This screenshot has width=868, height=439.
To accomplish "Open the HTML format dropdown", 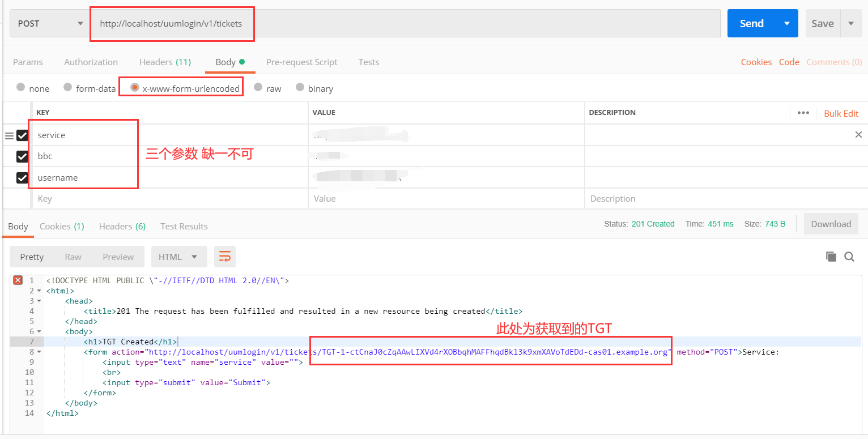I will click(x=179, y=257).
